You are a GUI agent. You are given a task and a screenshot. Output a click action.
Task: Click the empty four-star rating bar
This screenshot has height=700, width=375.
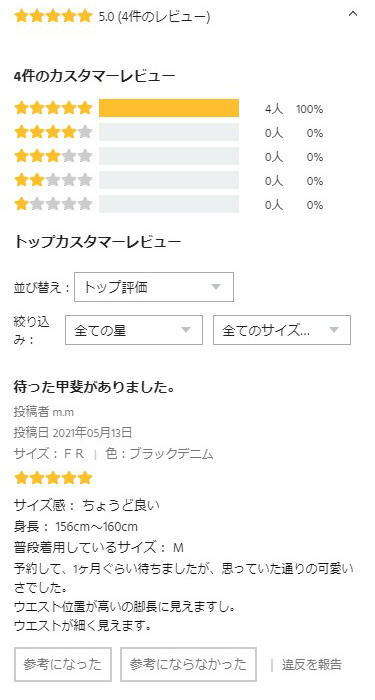click(x=169, y=133)
